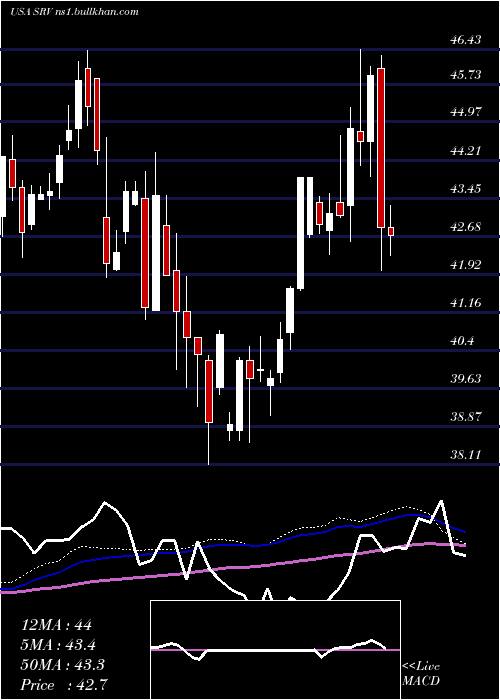Screen dimensions: 500x700
Task: Click the 12MA : 44 readout
Action: [x=56, y=625]
